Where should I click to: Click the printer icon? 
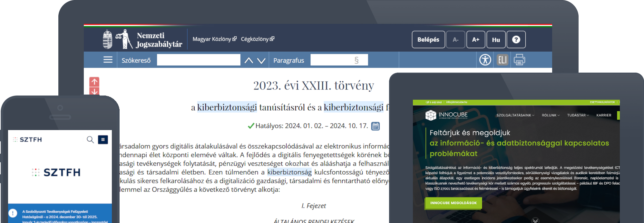(x=519, y=60)
